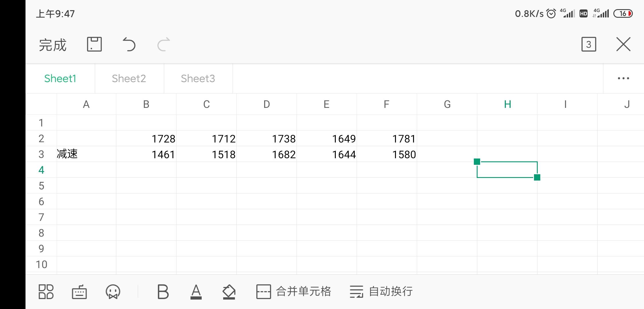Switch to the Sheet1 tab
Screen dimensions: 644x309
click(x=60, y=78)
